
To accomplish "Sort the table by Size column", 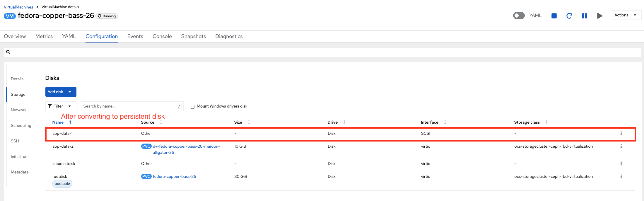I will click(x=238, y=122).
